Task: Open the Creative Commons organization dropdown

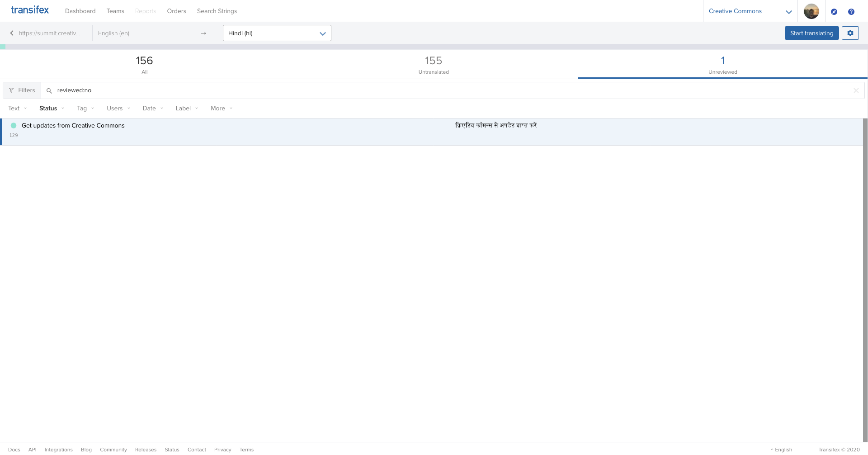Action: 750,11
